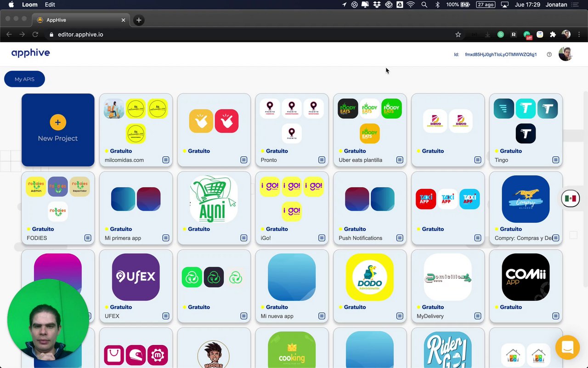Open the Foody Eats black icon
The image size is (588, 368).
348,109
